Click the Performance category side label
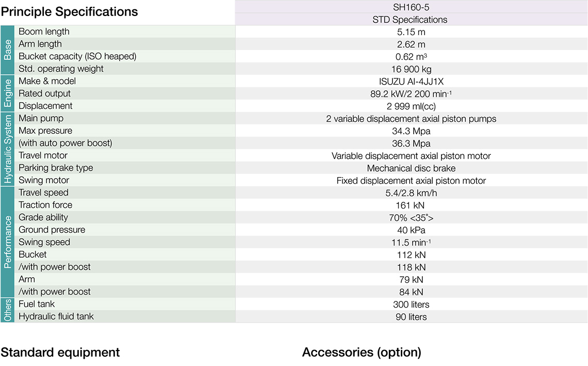Viewport: 588px width, 366px height. tap(7, 242)
